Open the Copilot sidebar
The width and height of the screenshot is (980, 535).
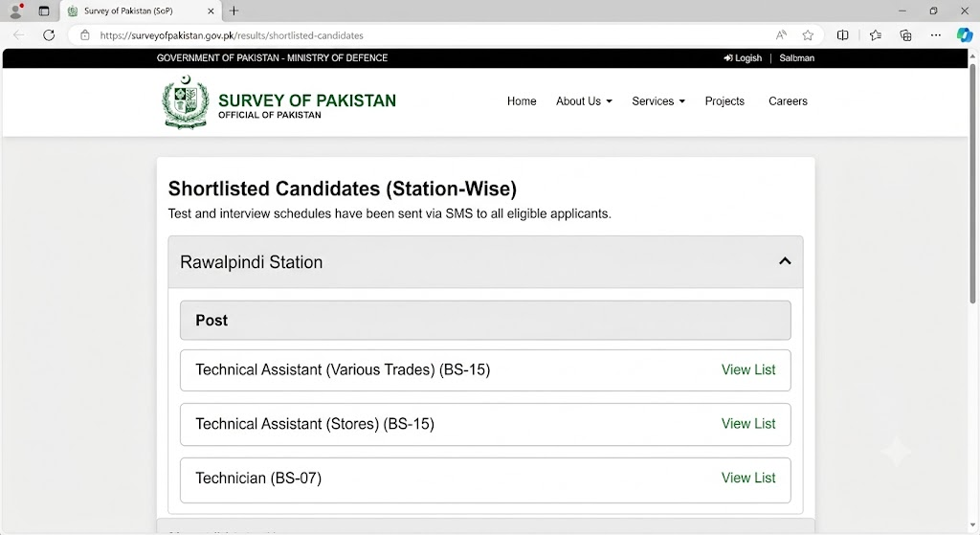click(x=965, y=35)
